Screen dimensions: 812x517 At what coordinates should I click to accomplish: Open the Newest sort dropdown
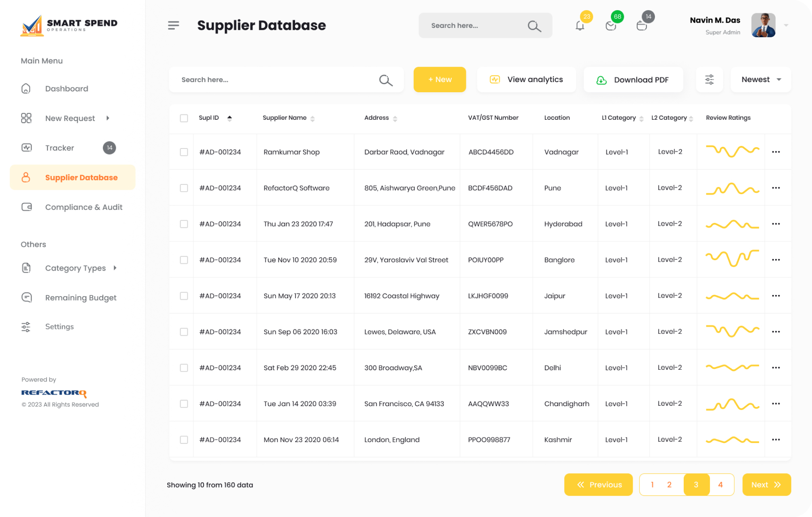(761, 80)
